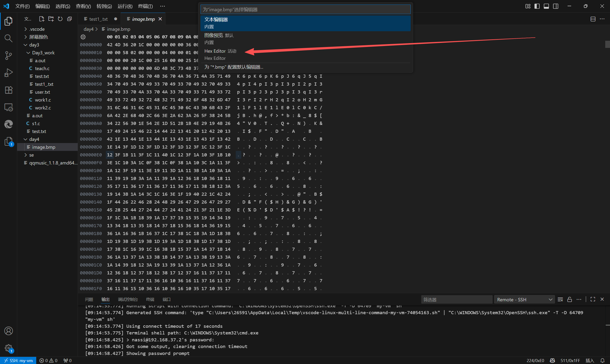Toggle the primary sidebar visibility
The width and height of the screenshot is (610, 364).
point(537,6)
